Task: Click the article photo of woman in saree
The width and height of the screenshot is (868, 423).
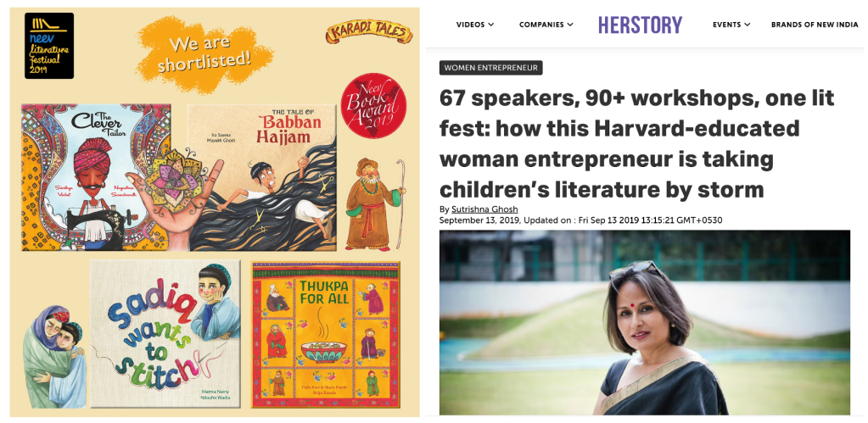Action: pos(644,322)
